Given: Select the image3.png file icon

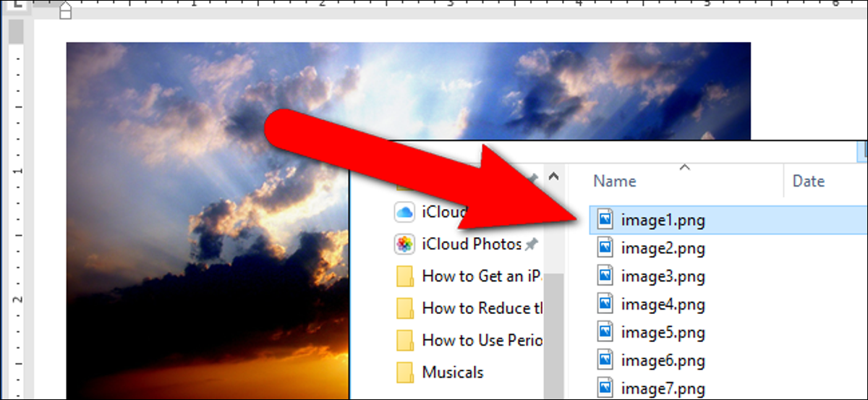Looking at the screenshot, I should 605,276.
